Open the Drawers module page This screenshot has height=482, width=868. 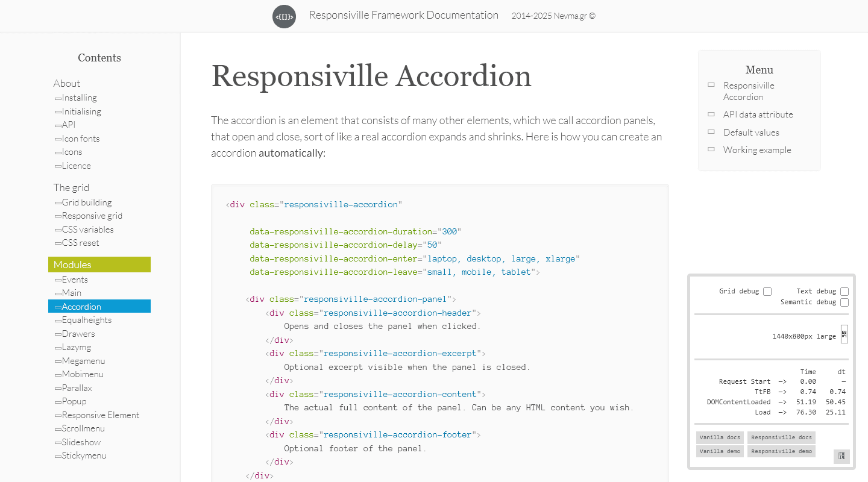click(78, 334)
